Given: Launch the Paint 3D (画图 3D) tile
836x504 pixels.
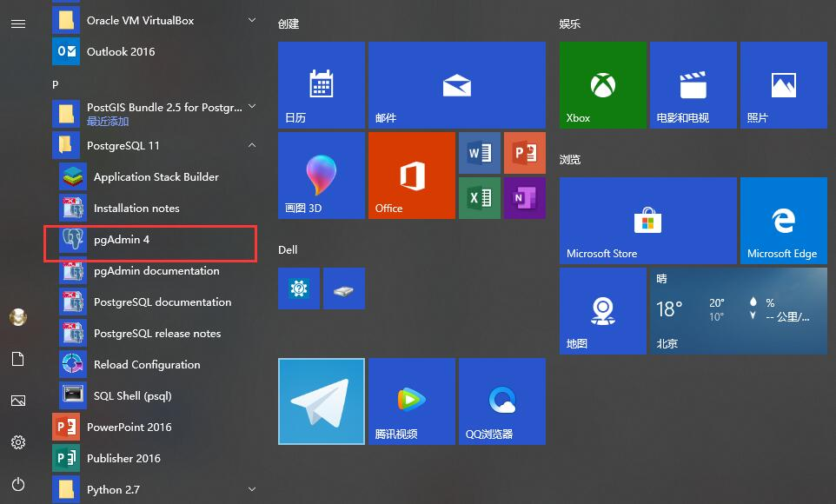Looking at the screenshot, I should coord(322,176).
